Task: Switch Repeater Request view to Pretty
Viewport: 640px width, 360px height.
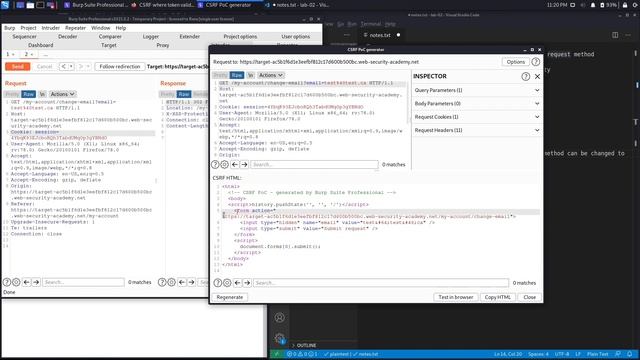Action: click(x=12, y=94)
